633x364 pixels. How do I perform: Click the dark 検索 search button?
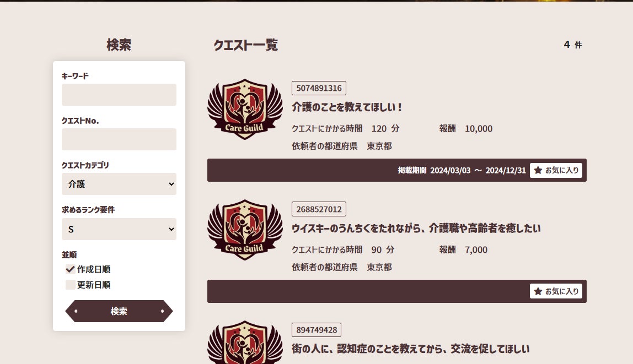tap(119, 311)
